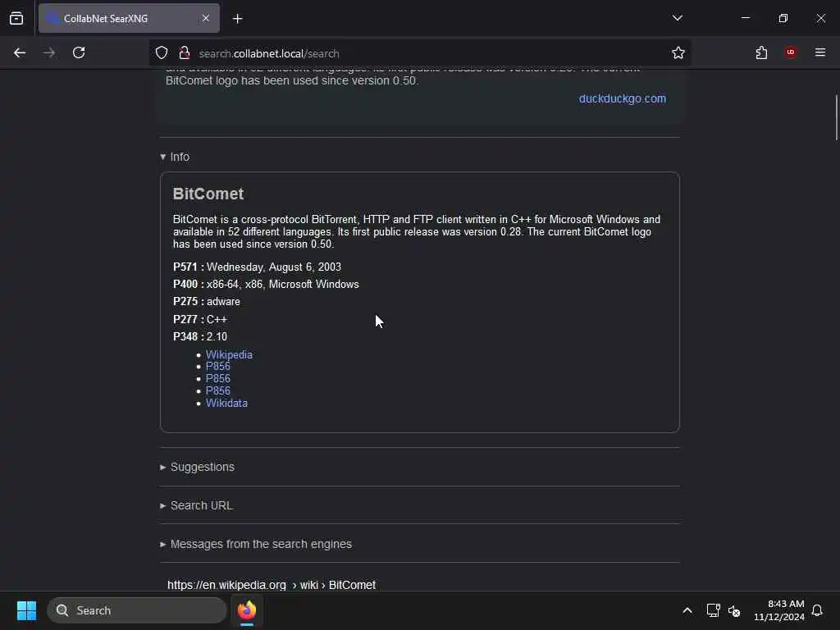Screen dimensions: 840x630
Task: Open the duckduckgo.com source link
Action: (623, 98)
